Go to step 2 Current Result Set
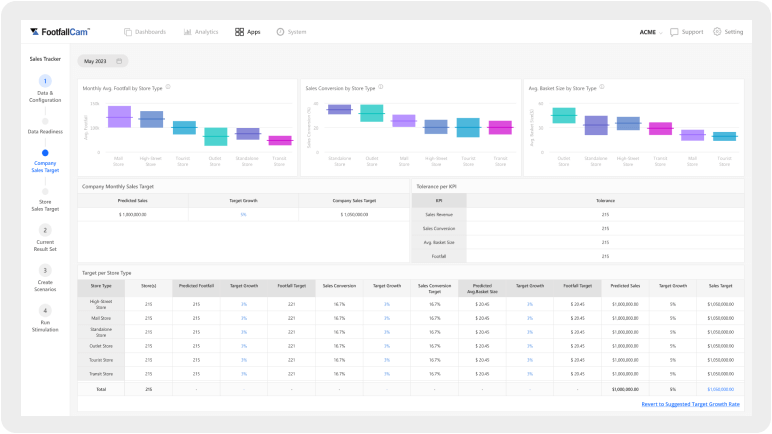772x434 pixels. pos(45,238)
